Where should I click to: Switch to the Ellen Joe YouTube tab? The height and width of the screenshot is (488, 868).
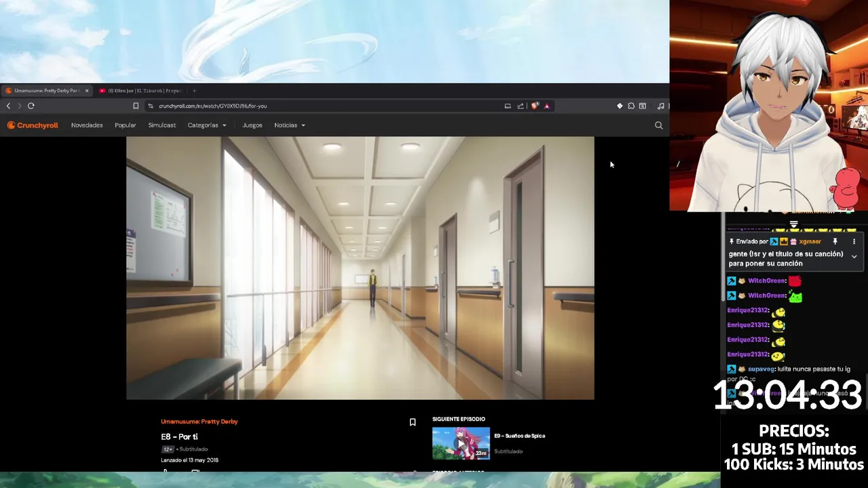141,91
